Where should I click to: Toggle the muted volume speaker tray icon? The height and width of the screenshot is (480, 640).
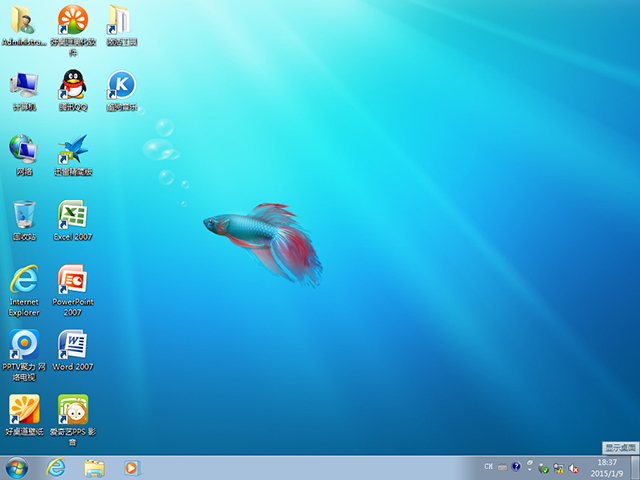coord(574,468)
